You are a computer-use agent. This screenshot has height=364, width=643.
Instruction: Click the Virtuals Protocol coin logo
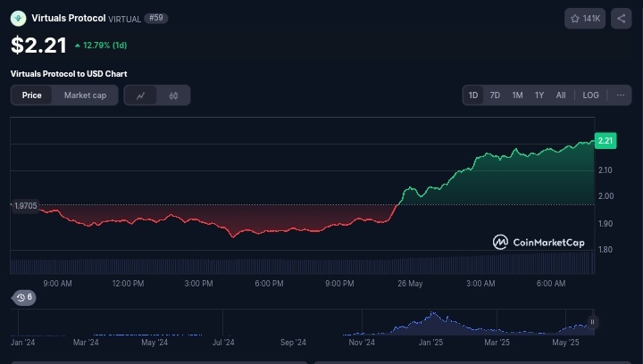19,19
